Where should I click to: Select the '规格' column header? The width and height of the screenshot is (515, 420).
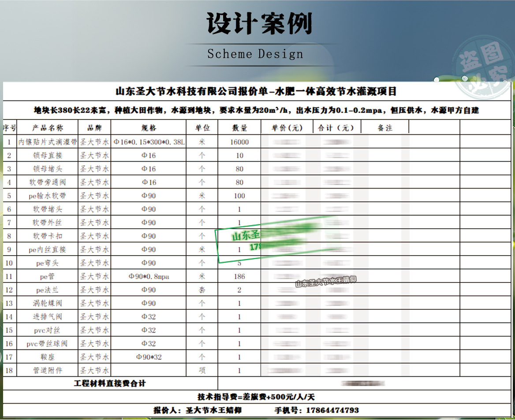click(149, 128)
